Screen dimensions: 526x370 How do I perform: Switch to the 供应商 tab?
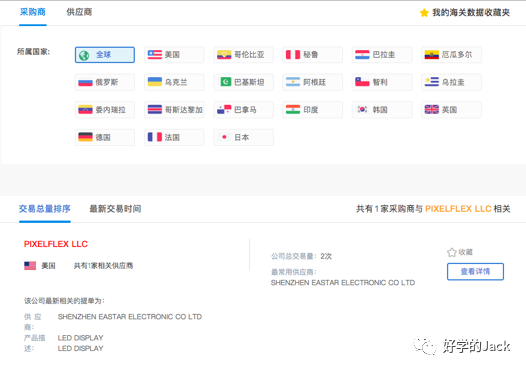click(x=79, y=12)
